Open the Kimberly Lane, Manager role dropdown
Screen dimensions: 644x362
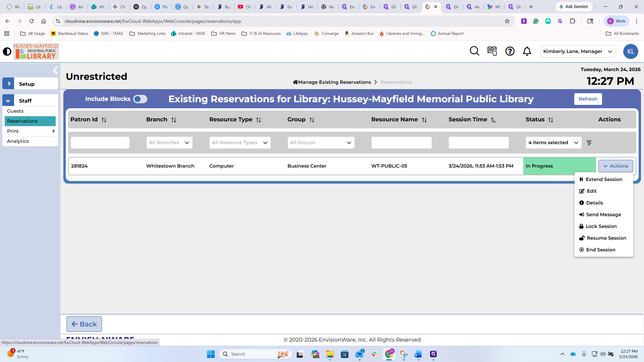[578, 52]
